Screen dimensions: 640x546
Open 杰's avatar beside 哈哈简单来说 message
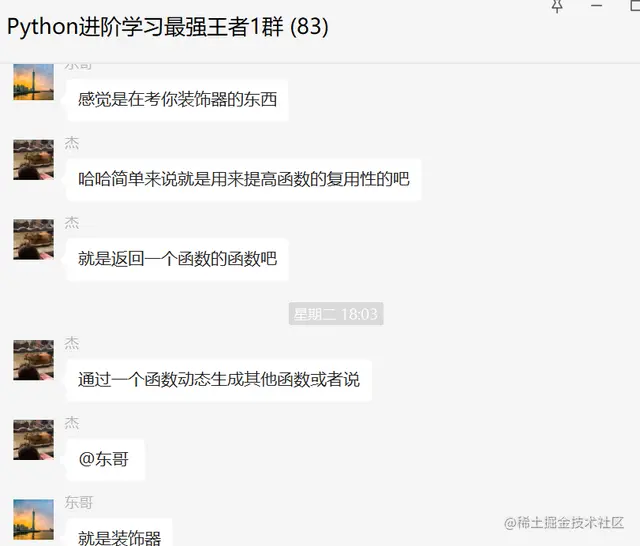click(33, 160)
